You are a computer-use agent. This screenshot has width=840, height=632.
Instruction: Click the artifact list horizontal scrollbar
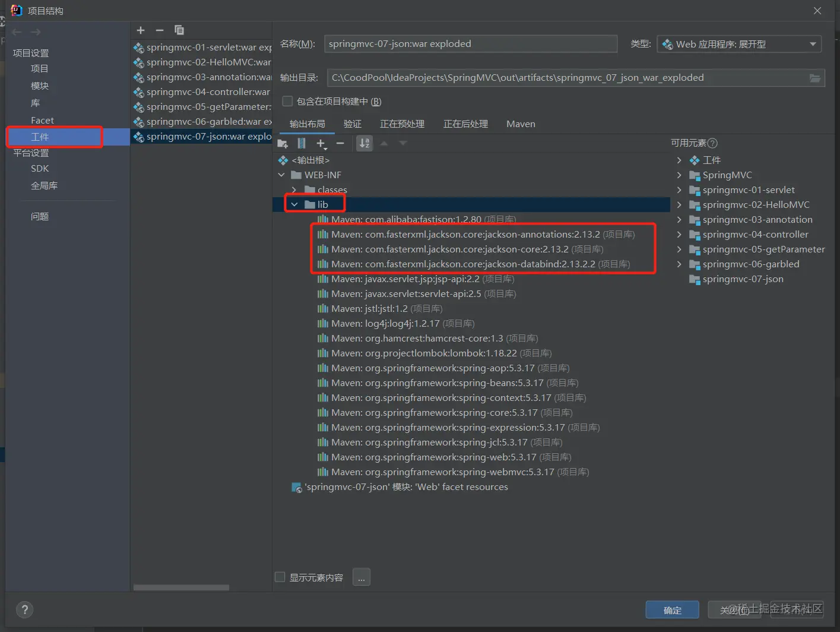point(181,587)
